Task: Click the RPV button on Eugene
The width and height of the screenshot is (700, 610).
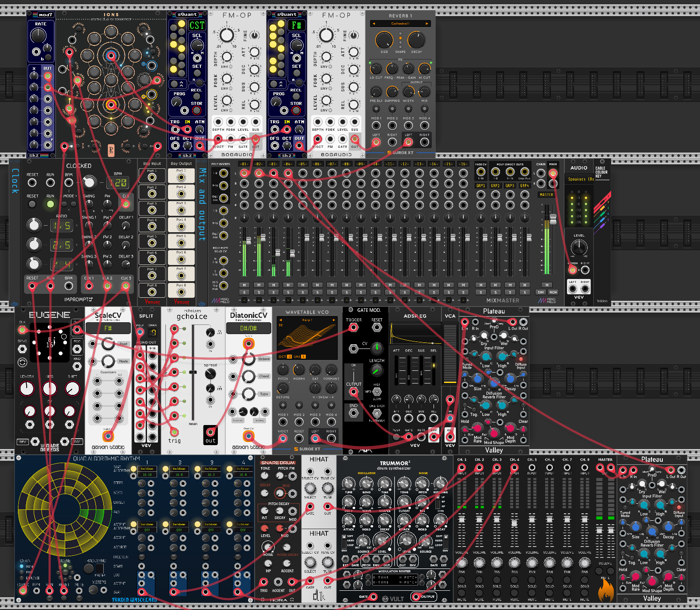Action: 23,442
